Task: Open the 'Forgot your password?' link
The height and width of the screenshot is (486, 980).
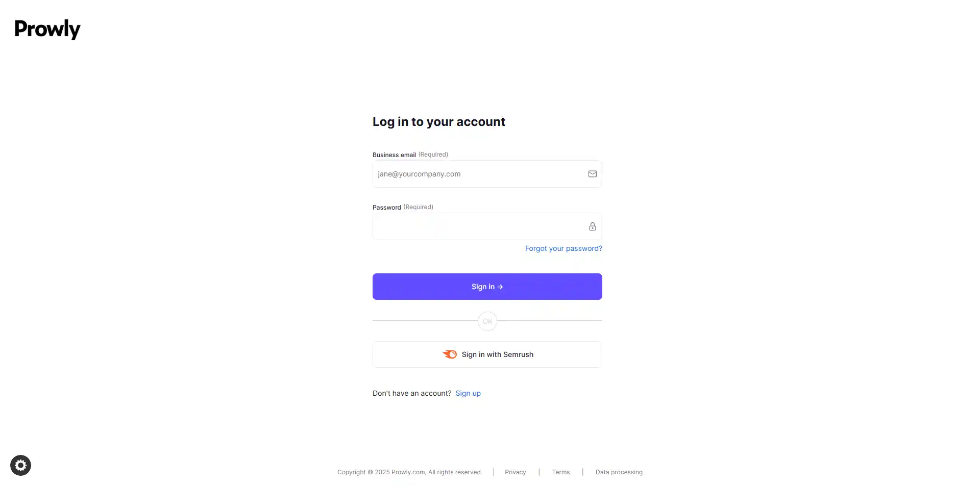Action: click(563, 248)
